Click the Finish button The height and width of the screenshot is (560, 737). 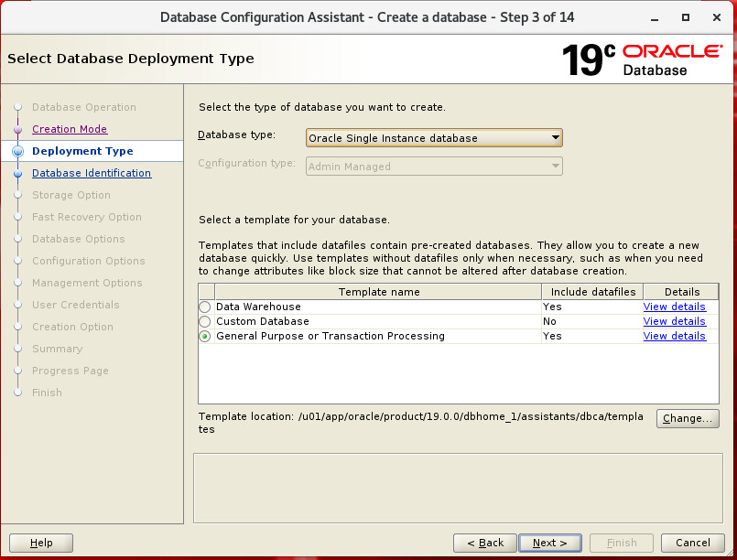pyautogui.click(x=622, y=543)
